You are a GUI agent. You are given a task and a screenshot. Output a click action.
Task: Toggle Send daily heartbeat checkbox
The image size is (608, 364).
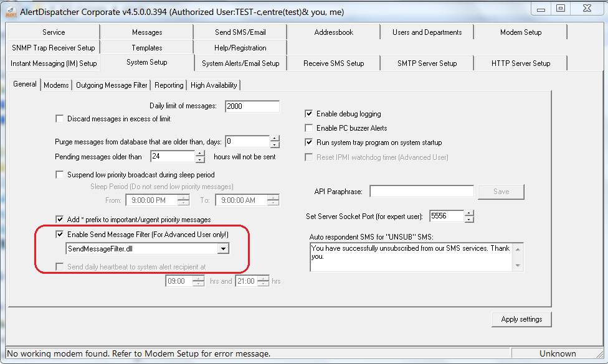pyautogui.click(x=60, y=266)
